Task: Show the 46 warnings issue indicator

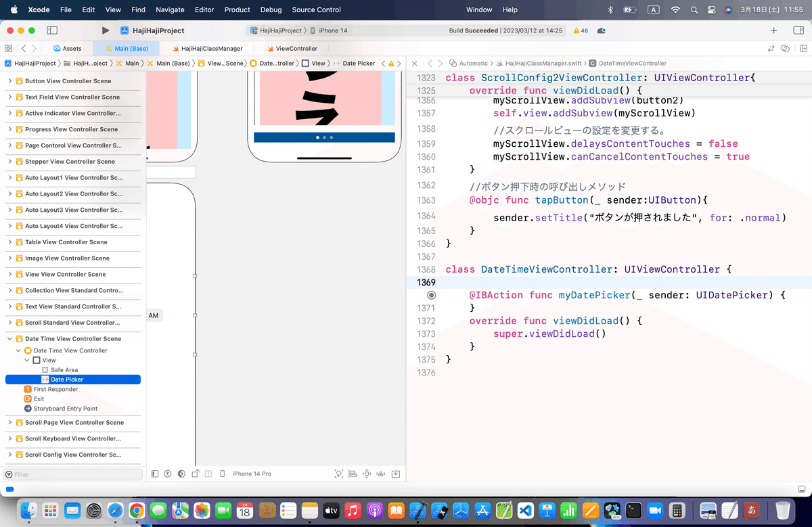Action: click(581, 30)
